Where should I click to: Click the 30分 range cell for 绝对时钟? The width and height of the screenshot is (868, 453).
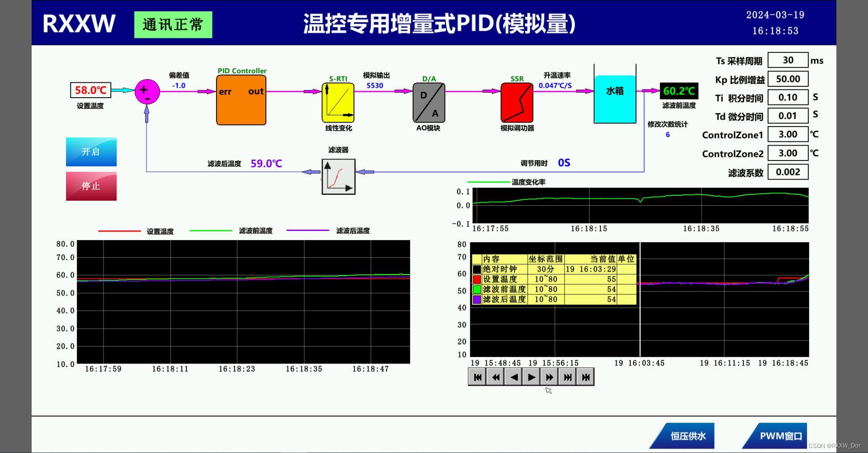(546, 269)
